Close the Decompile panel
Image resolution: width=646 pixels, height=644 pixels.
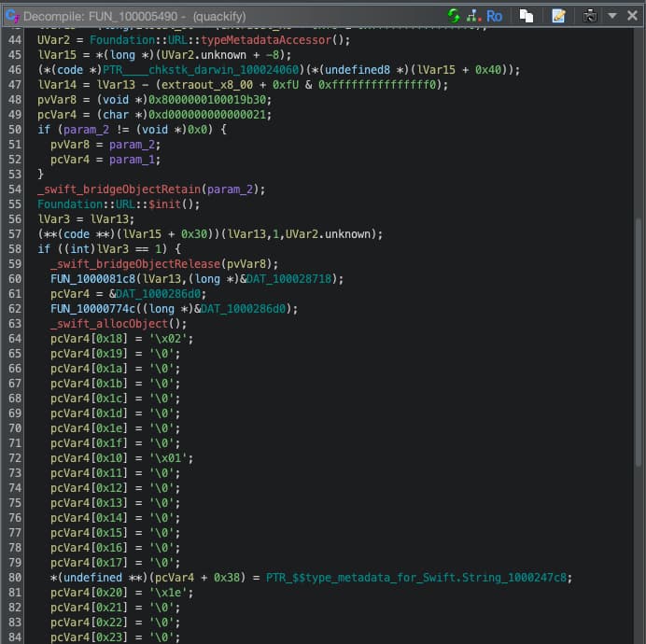coord(632,16)
